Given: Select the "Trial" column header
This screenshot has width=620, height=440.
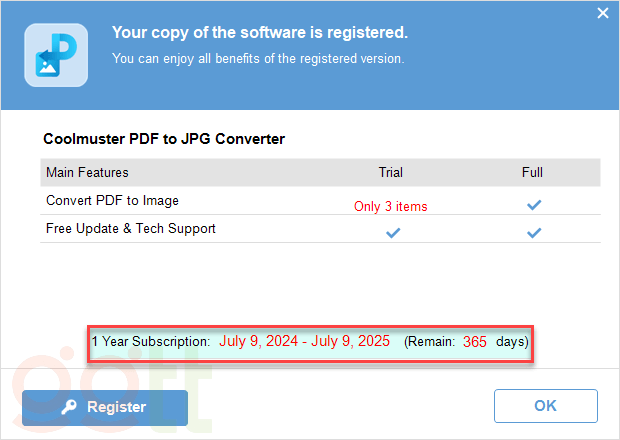Looking at the screenshot, I should (391, 173).
